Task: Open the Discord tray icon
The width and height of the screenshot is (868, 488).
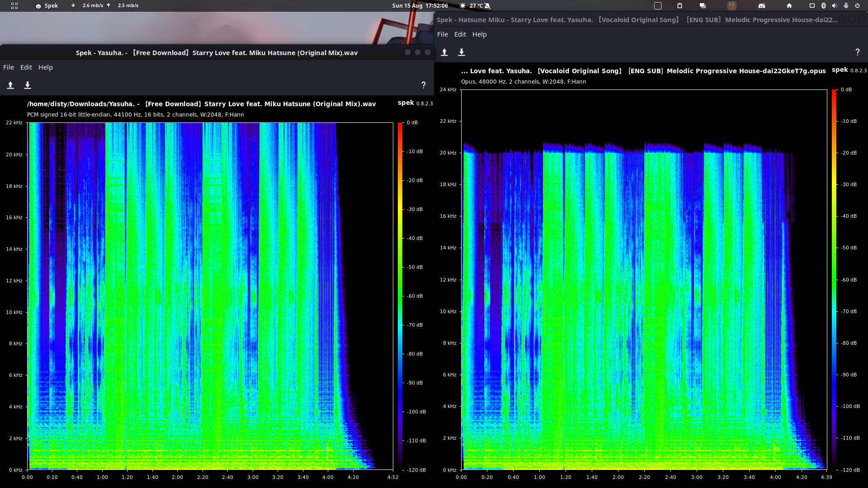Action: (762, 6)
